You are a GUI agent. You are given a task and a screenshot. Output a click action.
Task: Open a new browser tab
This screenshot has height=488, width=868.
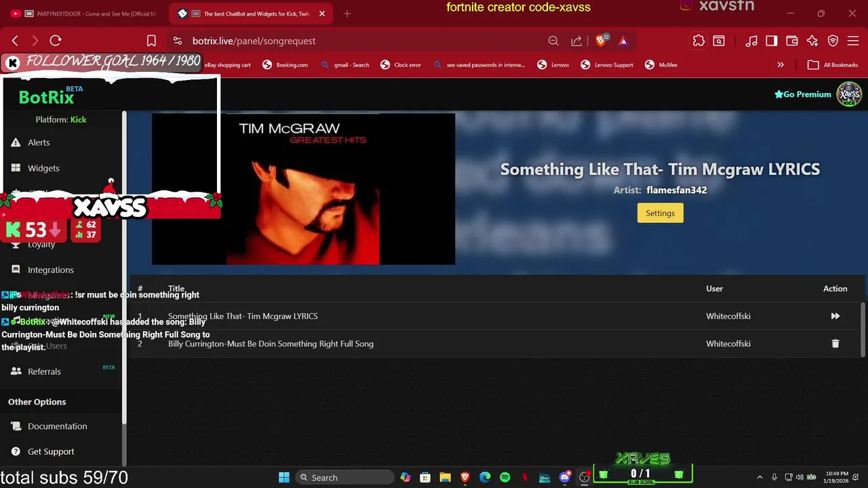click(x=347, y=14)
